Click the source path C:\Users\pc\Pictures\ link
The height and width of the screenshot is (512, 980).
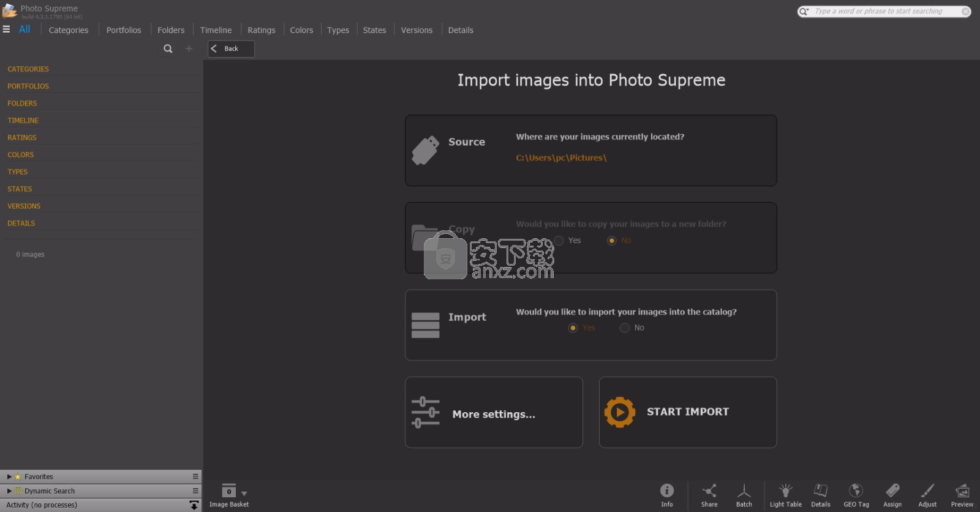click(x=561, y=158)
